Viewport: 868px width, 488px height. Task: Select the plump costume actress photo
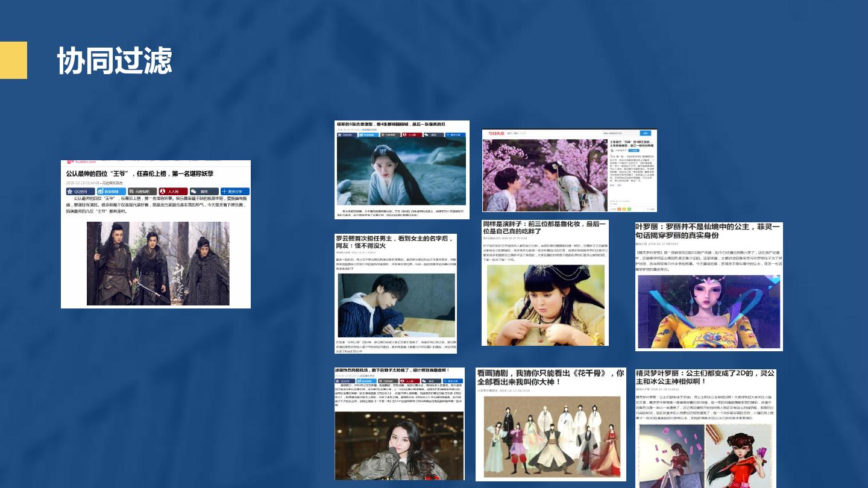point(546,305)
